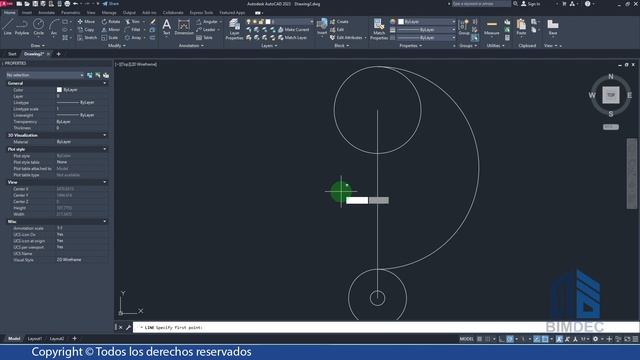Insert a Table annotation

[204, 38]
